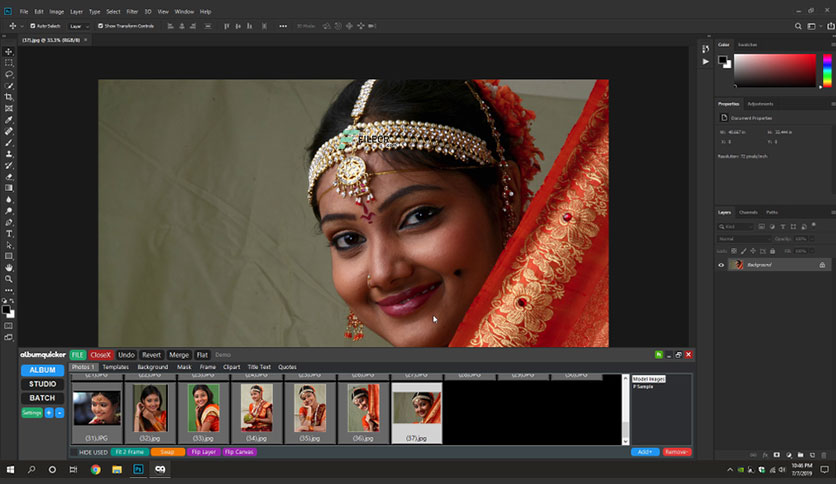Screen dimensions: 836x484
Task: Open Photoshop from the Windows taskbar
Action: [138, 470]
